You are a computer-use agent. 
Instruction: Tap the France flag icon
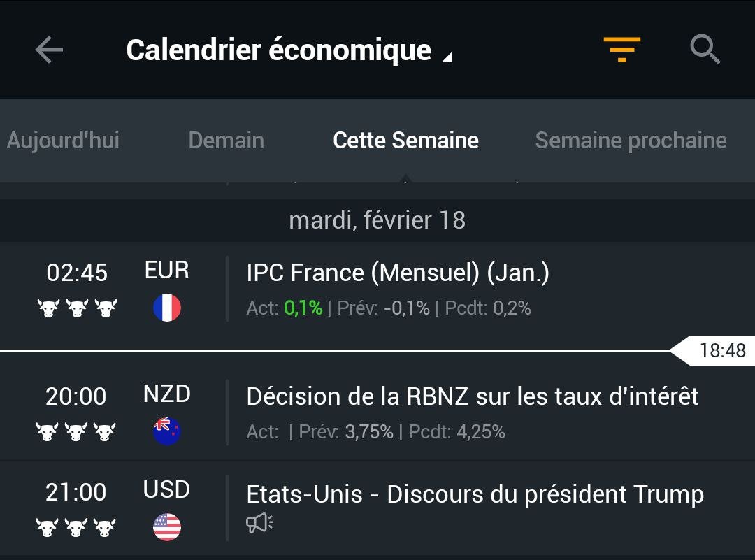tap(167, 307)
